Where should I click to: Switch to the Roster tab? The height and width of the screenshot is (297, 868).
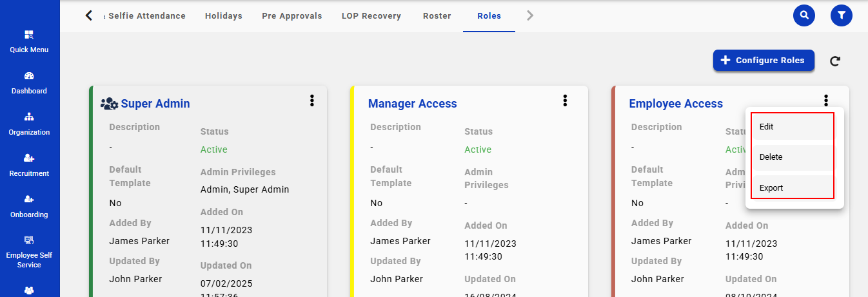[x=437, y=16]
